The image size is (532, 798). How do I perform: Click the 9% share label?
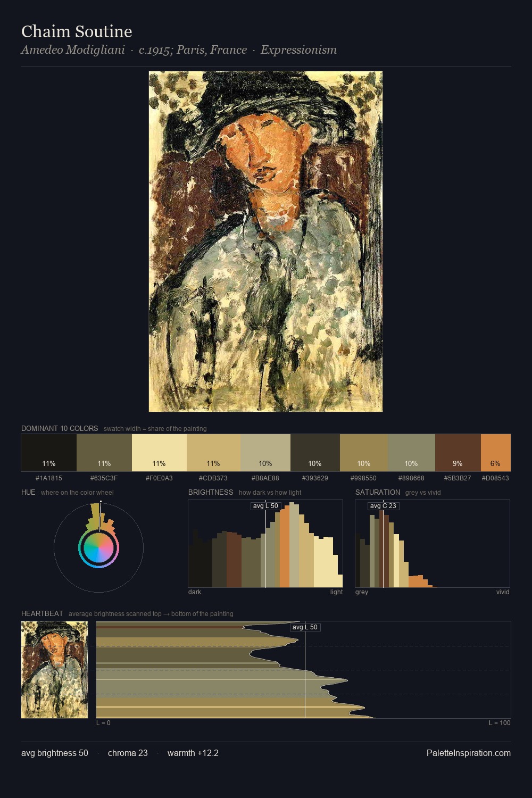458,463
